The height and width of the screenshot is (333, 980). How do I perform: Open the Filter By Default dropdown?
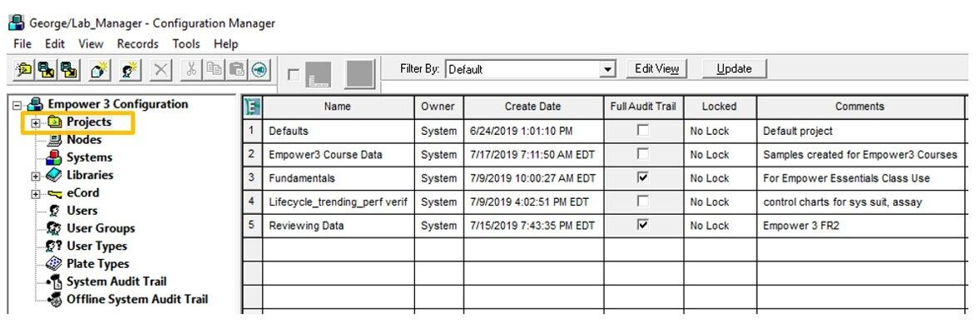pos(608,69)
